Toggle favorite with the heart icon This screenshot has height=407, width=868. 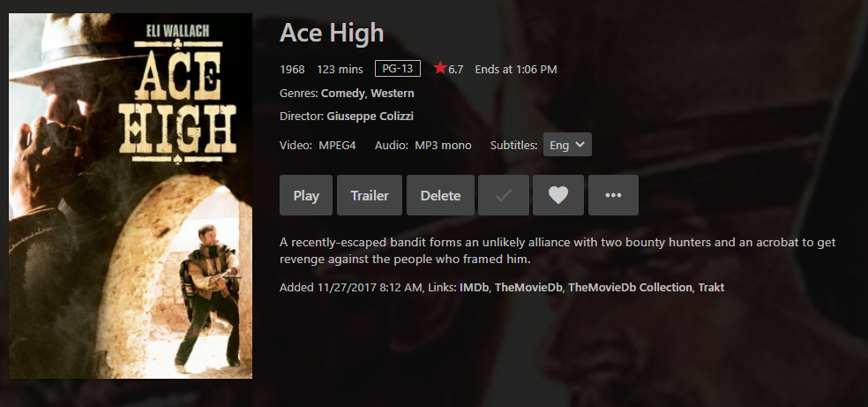pyautogui.click(x=558, y=195)
